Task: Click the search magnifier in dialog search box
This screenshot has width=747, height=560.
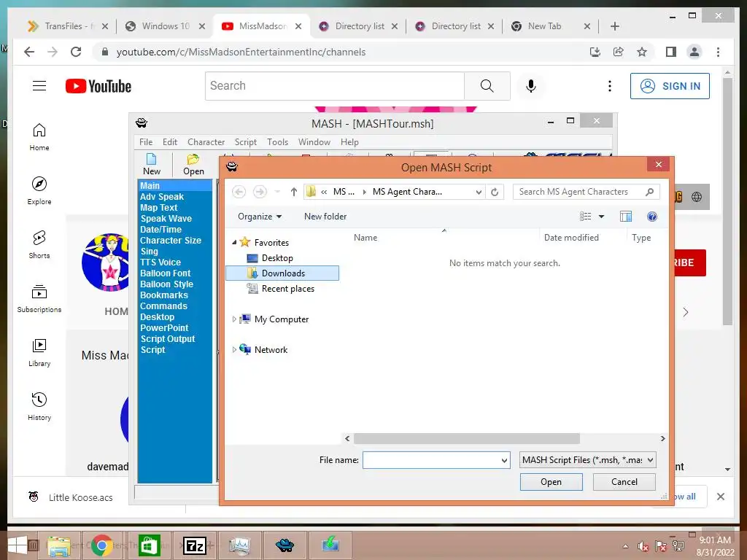Action: point(649,192)
